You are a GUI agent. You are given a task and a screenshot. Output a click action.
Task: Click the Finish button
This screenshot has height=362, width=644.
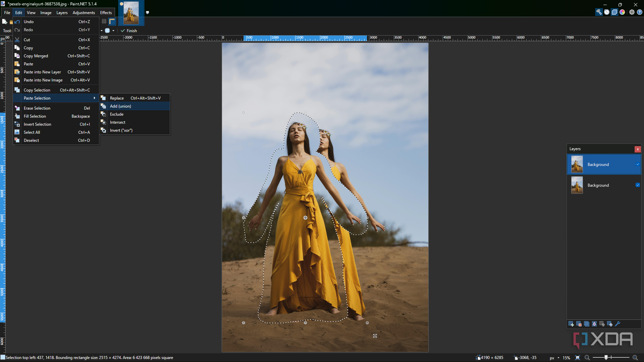click(129, 31)
